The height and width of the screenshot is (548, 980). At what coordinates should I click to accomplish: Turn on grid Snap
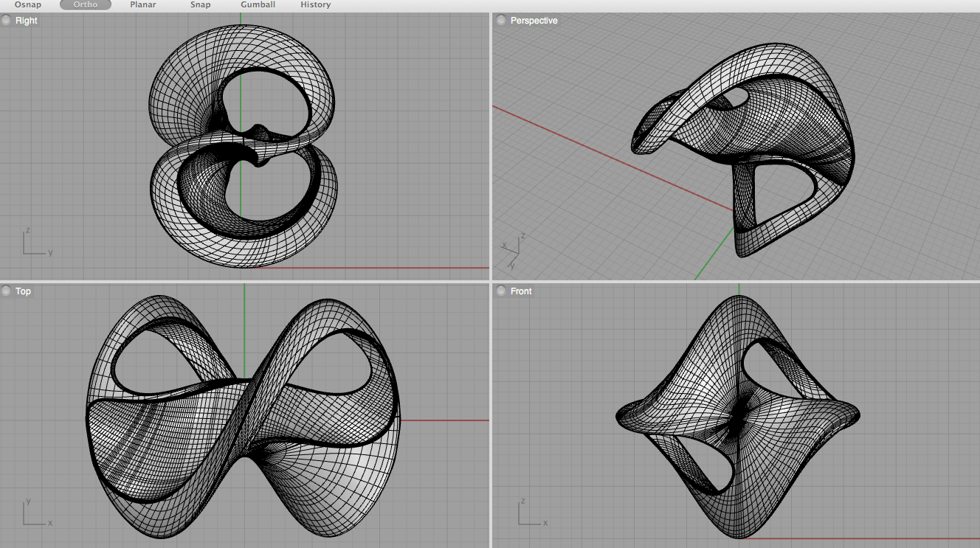point(200,4)
